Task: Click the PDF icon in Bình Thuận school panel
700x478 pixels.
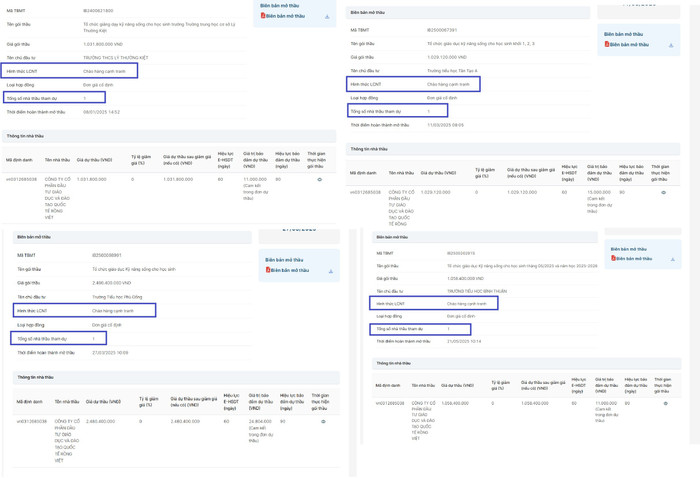Action: point(611,259)
